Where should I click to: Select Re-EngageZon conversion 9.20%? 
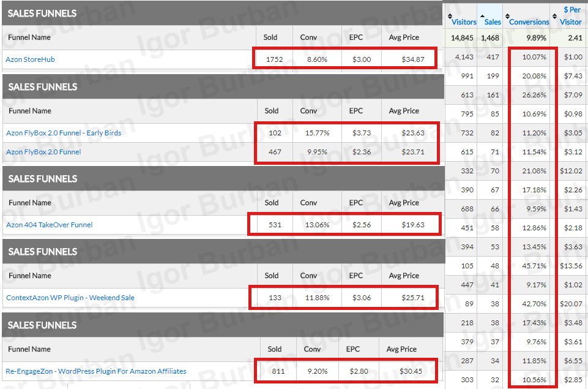click(x=317, y=371)
